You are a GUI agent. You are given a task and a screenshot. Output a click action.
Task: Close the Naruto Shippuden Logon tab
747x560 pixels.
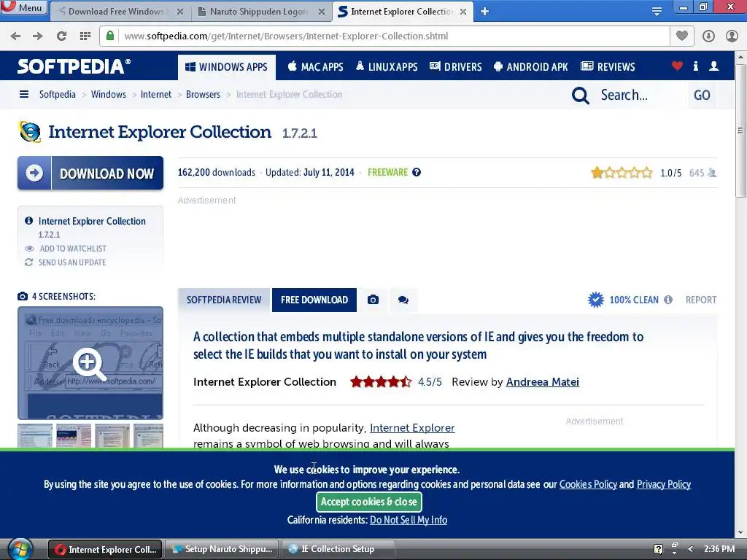coord(322,12)
